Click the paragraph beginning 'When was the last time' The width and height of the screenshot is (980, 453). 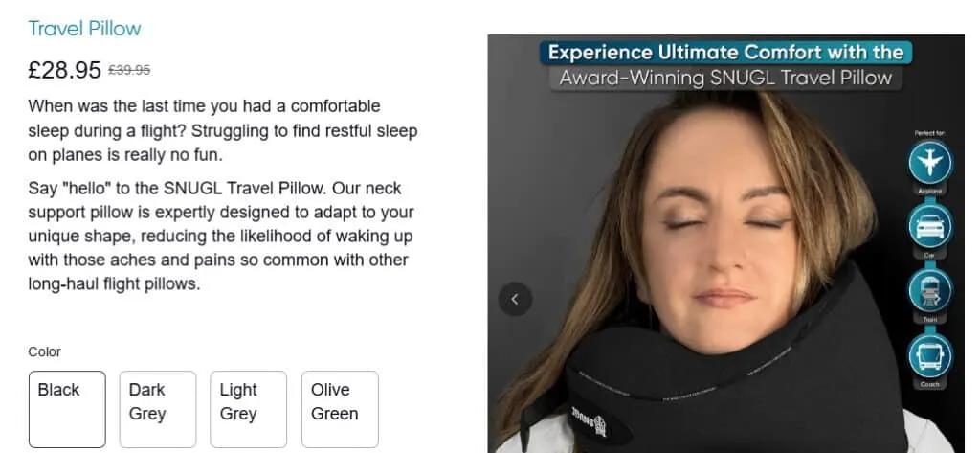[222, 130]
